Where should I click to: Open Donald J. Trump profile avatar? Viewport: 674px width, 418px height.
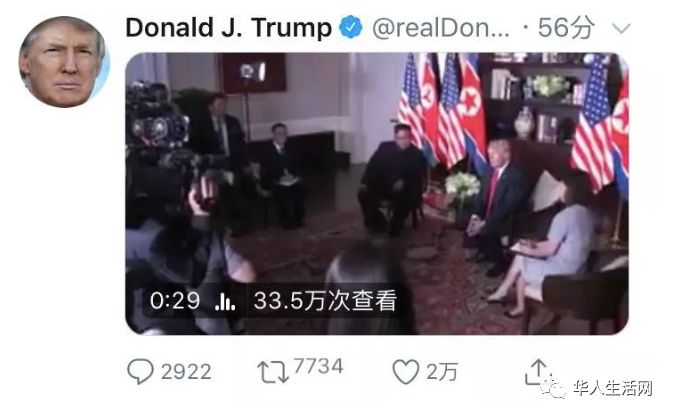point(64,62)
